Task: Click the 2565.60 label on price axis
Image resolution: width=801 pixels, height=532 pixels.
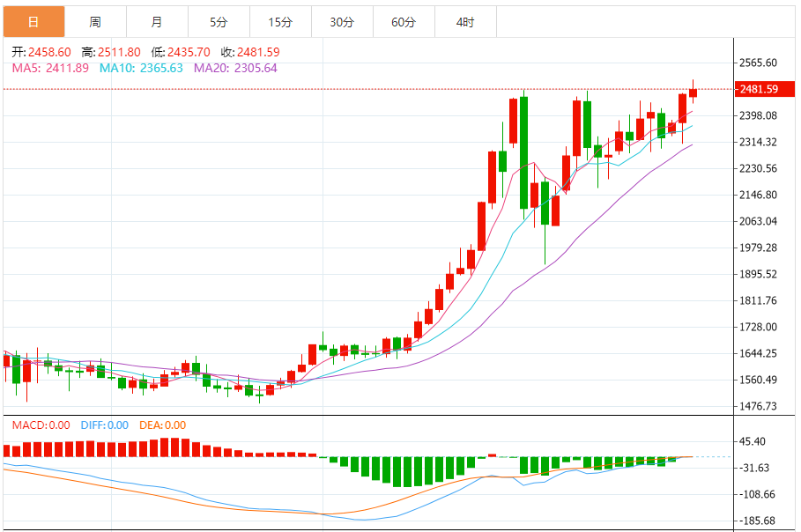Action: pyautogui.click(x=758, y=63)
